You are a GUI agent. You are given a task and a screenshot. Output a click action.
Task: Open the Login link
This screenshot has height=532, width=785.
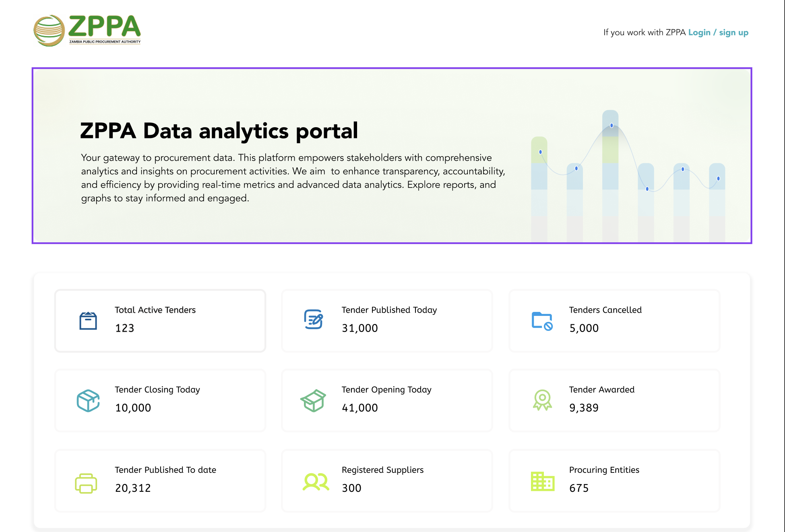tap(699, 33)
